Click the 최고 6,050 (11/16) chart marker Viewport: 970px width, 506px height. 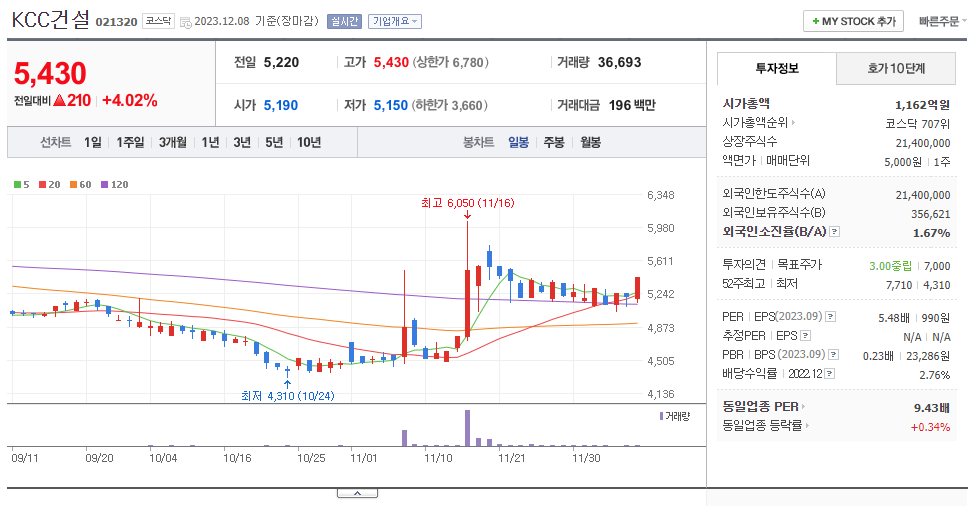[x=468, y=204]
